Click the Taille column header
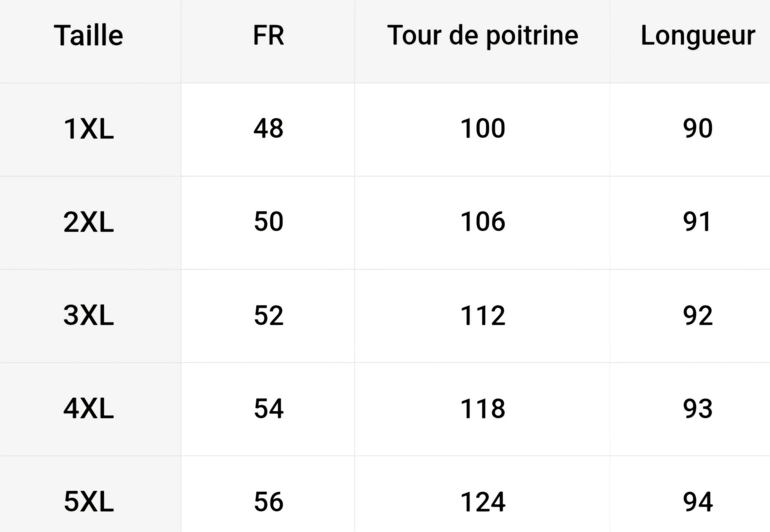This screenshot has width=770, height=532. [x=88, y=36]
